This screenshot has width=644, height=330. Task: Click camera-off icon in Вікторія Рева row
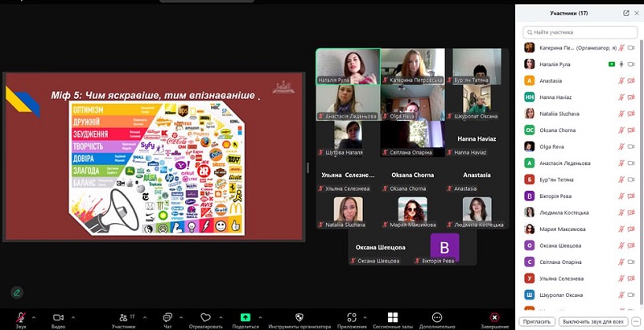(631, 196)
